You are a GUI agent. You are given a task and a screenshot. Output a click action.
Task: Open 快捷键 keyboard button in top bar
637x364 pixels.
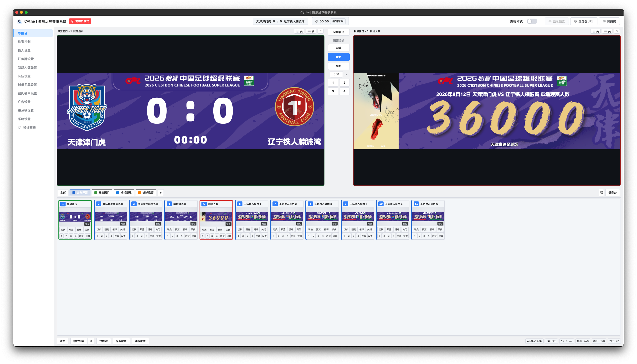[609, 21]
